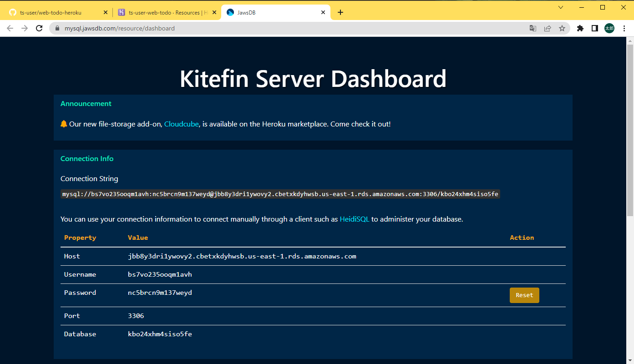This screenshot has height=364, width=634.
Task: Open the Chrome profile avatar
Action: pos(609,28)
